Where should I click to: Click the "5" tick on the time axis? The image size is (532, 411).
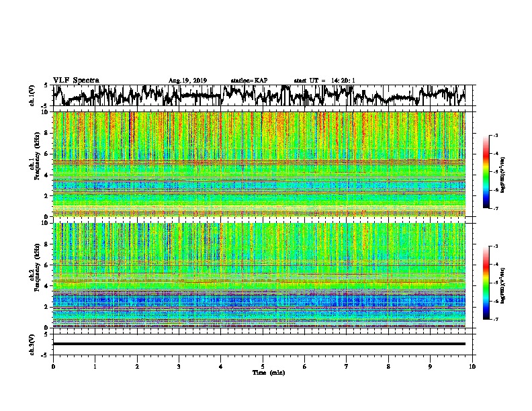[x=263, y=366]
